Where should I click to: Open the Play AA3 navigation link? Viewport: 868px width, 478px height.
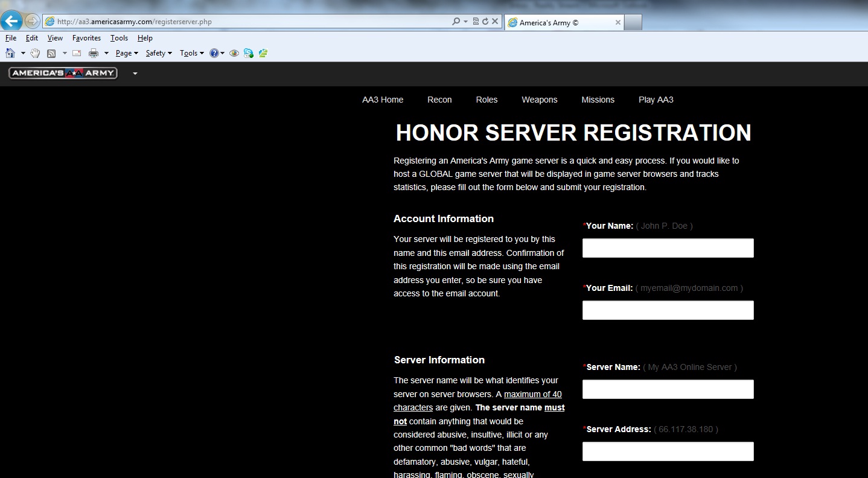656,100
